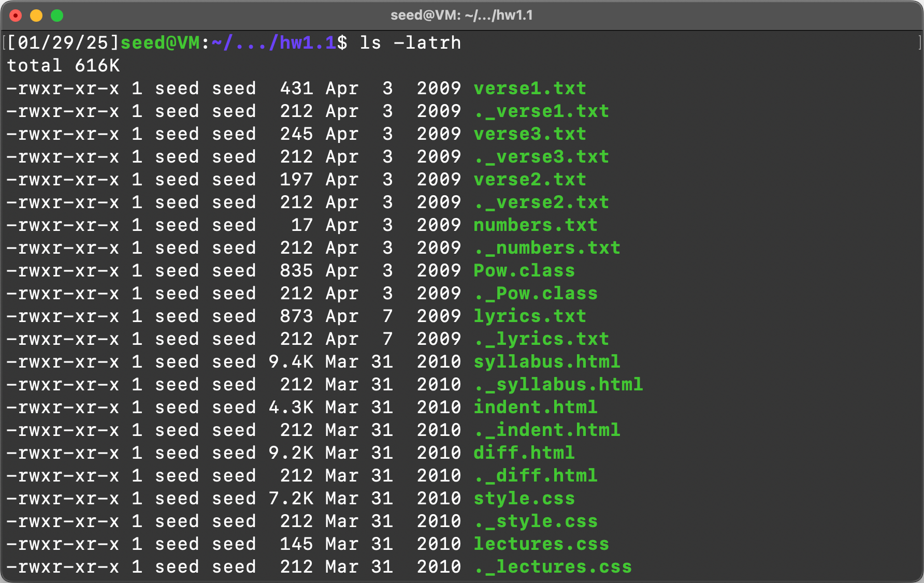Click the total 616K line
The width and height of the screenshot is (924, 583).
(63, 65)
